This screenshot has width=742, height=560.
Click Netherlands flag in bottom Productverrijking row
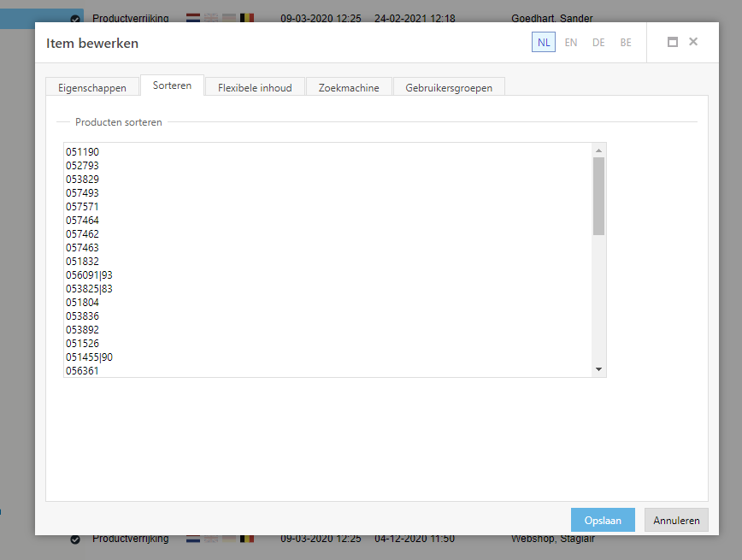pyautogui.click(x=193, y=539)
